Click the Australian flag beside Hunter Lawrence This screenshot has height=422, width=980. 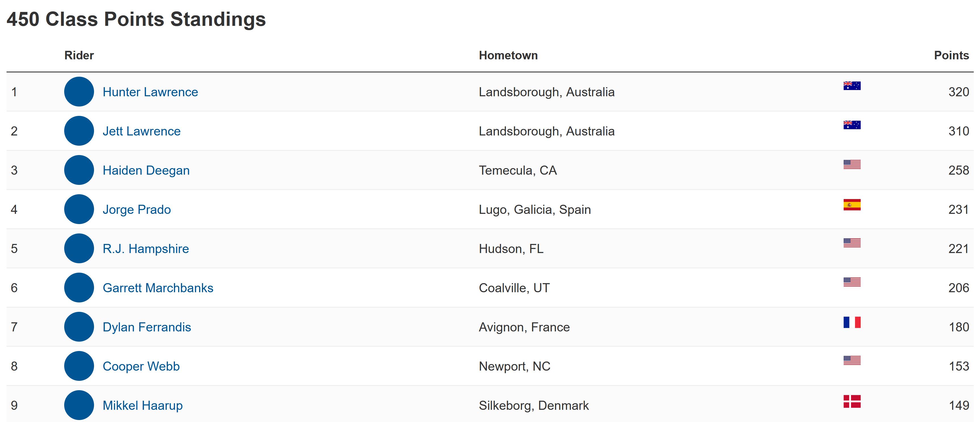[852, 85]
